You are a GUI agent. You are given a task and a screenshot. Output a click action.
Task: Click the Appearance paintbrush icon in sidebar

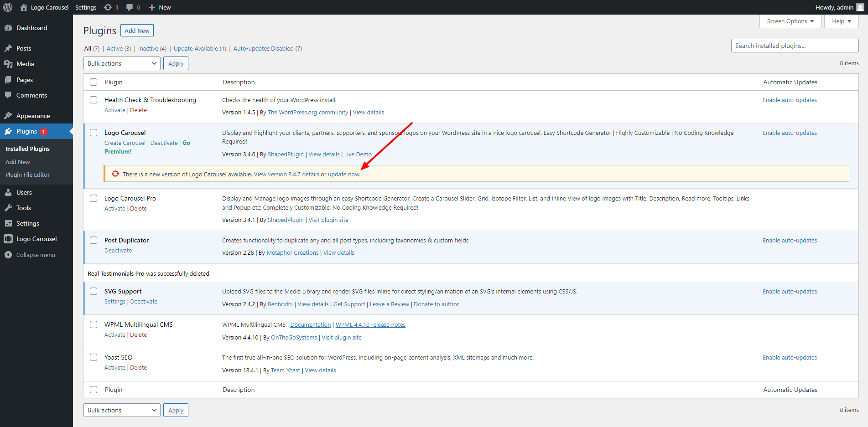click(x=8, y=116)
